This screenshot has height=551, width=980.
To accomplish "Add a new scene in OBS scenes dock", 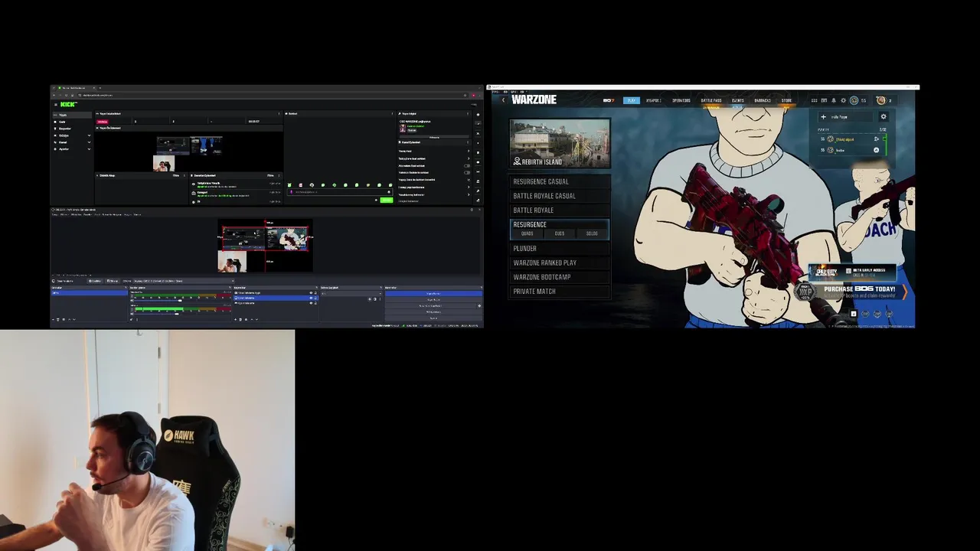I will point(53,320).
